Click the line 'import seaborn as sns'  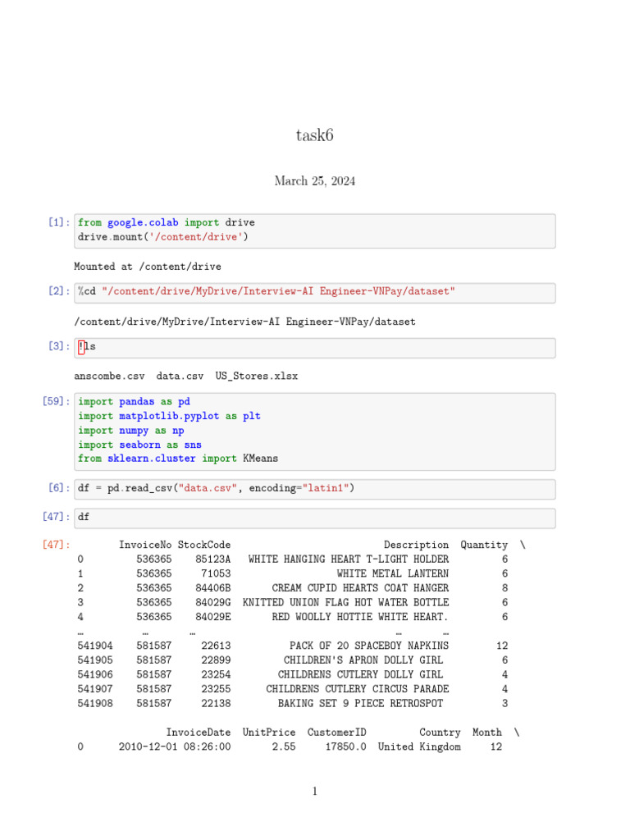coord(139,445)
